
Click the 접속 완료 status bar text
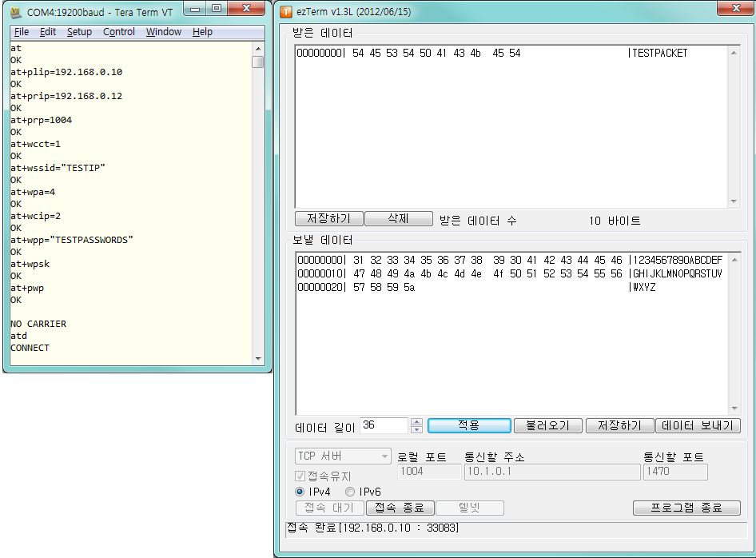tap(372, 528)
